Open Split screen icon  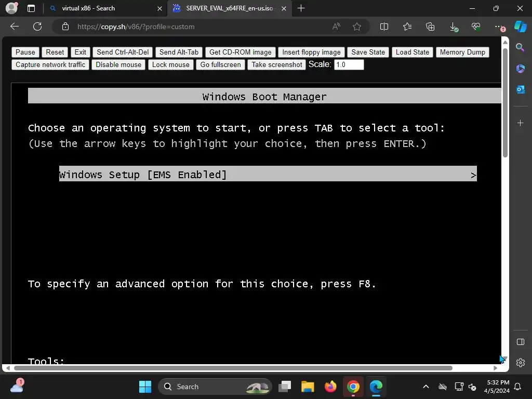(384, 26)
